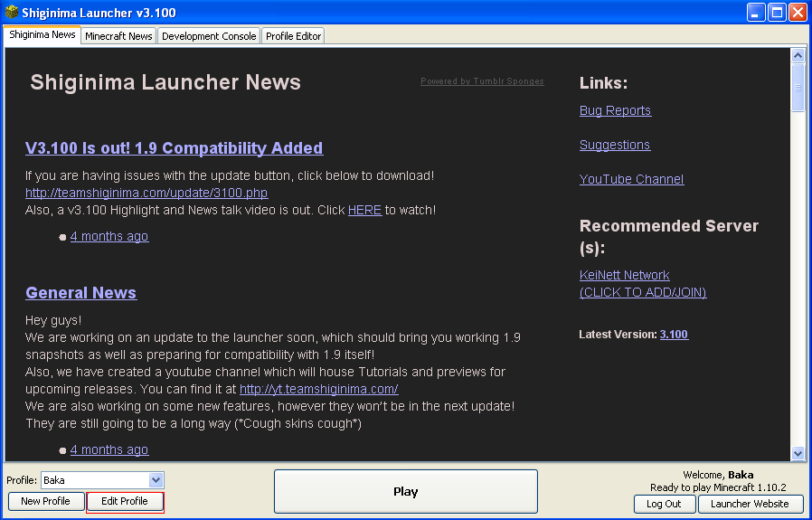The height and width of the screenshot is (520, 812).
Task: Click the Shiginima Launcher title bar icon
Action: click(x=12, y=12)
